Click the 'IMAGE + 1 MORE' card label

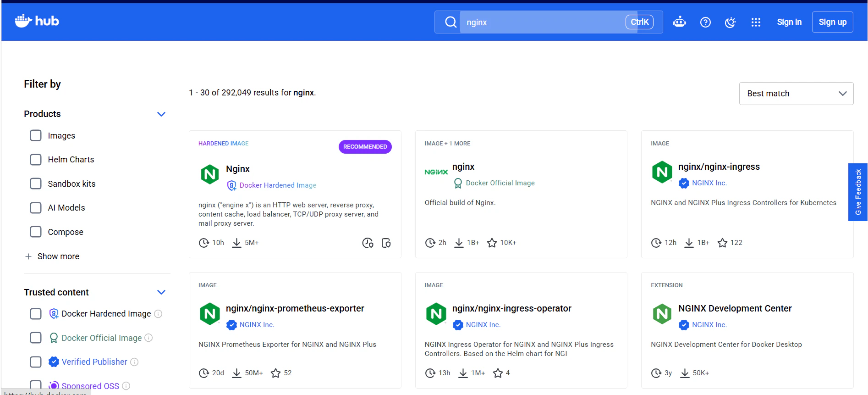(x=447, y=144)
